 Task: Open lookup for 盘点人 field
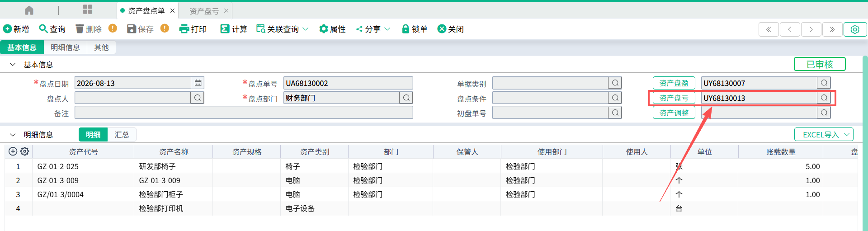[198, 98]
